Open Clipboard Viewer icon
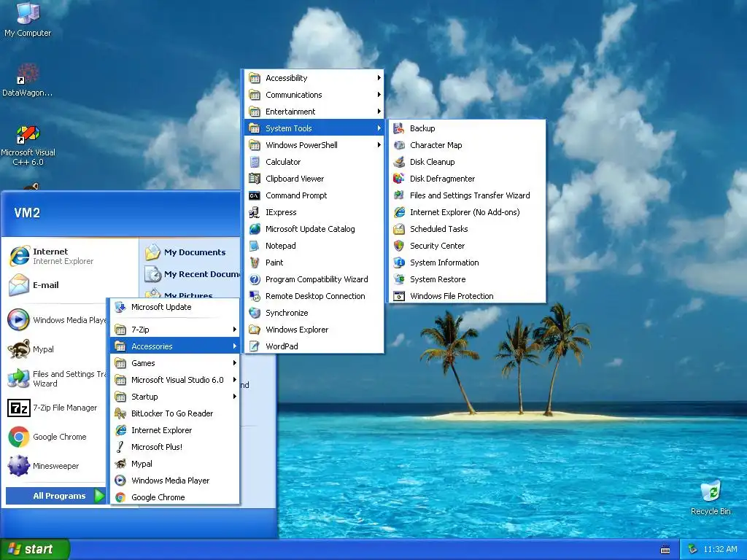The width and height of the screenshot is (747, 560). click(255, 179)
